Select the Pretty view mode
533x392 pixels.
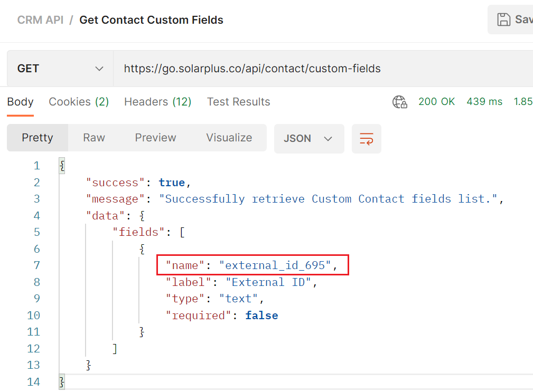click(38, 138)
